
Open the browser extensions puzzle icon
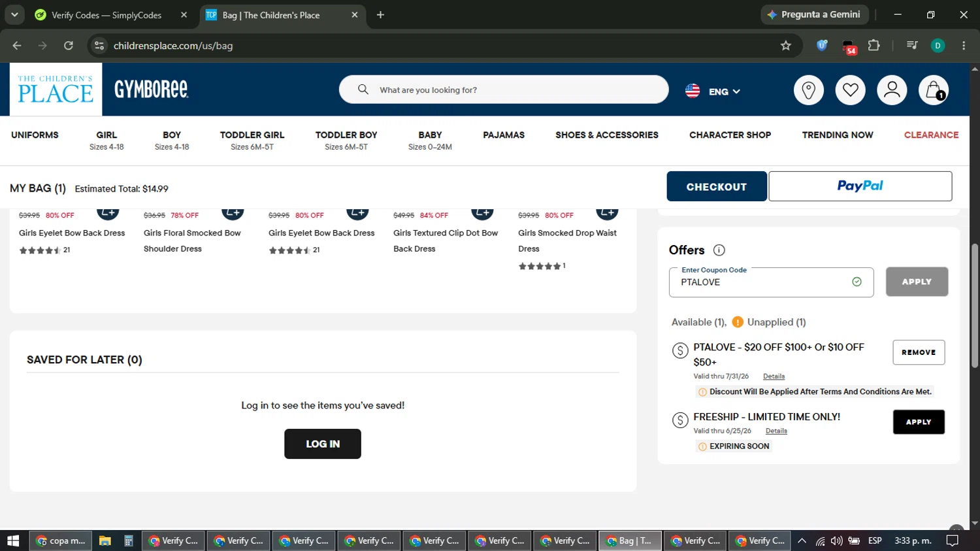pos(874,46)
